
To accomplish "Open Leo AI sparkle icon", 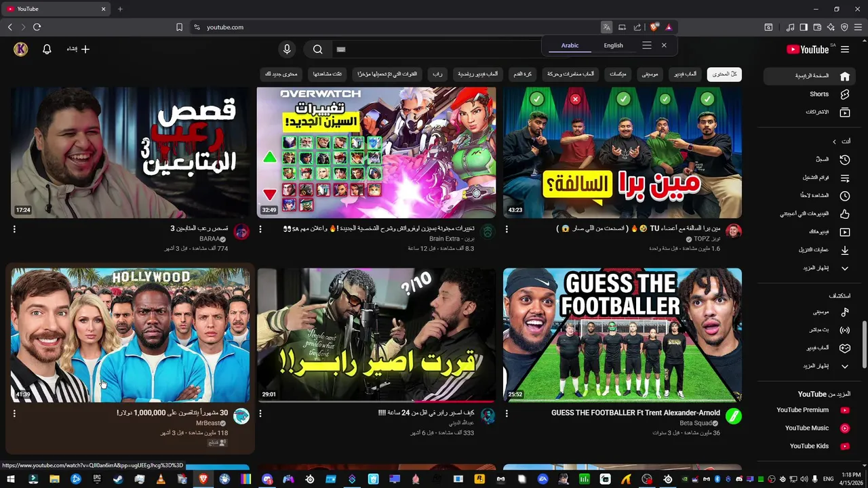I will [x=831, y=27].
